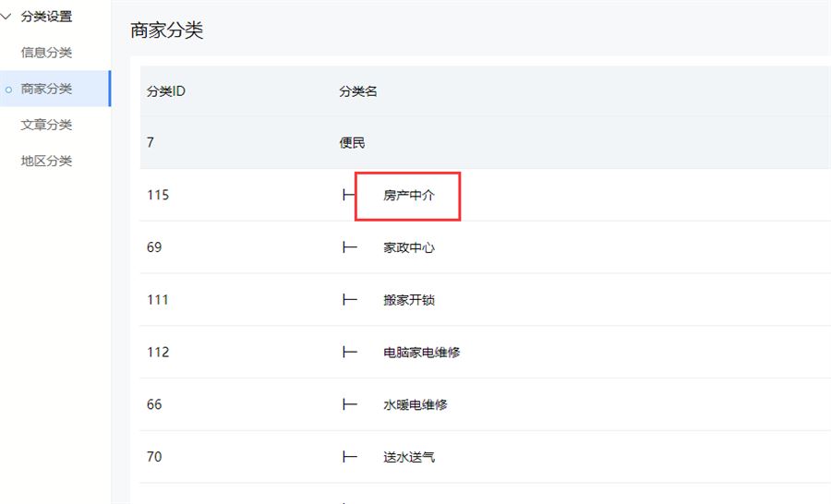Open 信息分类 in the sidebar
The width and height of the screenshot is (831, 504).
[x=46, y=53]
